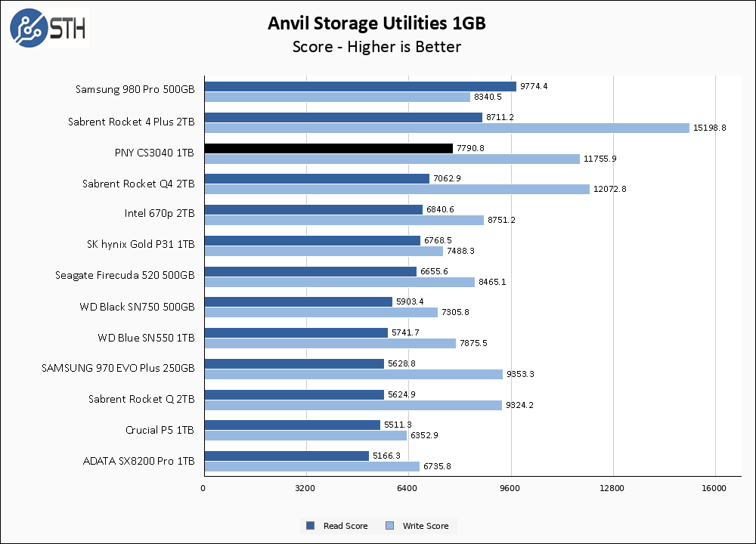Click the Write Score legend swatch
Image resolution: width=756 pixels, height=544 pixels.
point(389,526)
